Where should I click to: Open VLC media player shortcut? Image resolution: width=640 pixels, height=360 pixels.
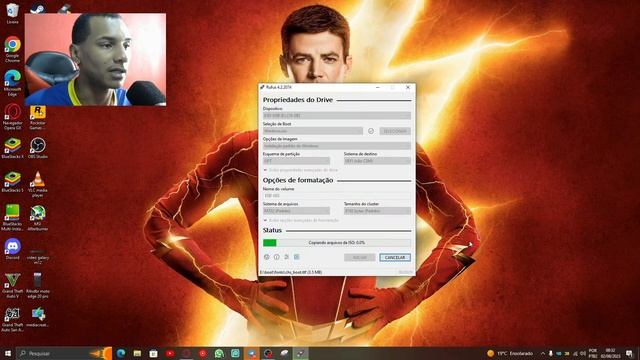click(x=38, y=184)
